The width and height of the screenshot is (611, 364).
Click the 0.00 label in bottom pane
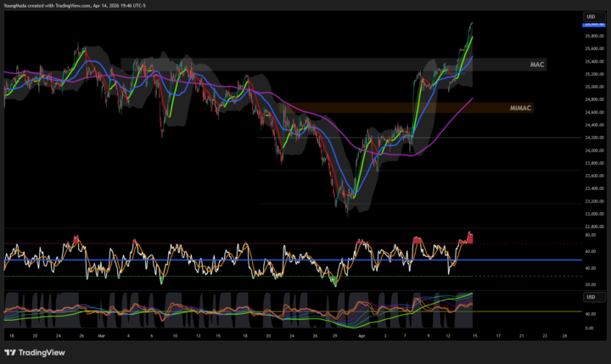(590, 328)
